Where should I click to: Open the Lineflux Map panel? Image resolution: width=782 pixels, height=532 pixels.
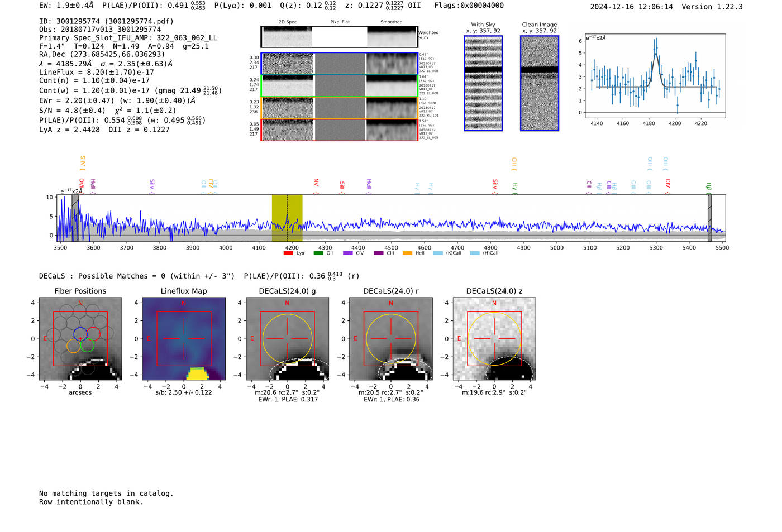(x=184, y=339)
